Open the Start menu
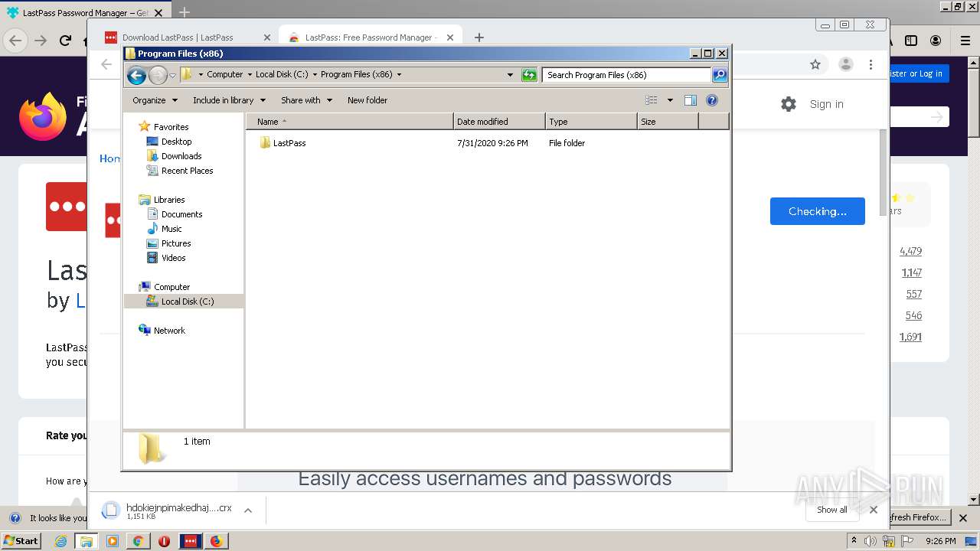The height and width of the screenshot is (551, 980). [21, 541]
